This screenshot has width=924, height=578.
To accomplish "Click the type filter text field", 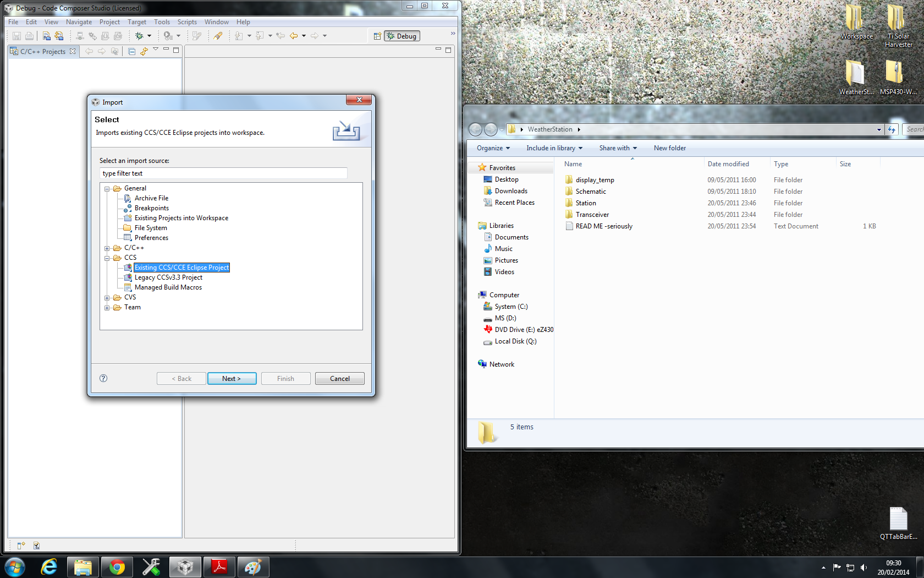I will (x=223, y=173).
